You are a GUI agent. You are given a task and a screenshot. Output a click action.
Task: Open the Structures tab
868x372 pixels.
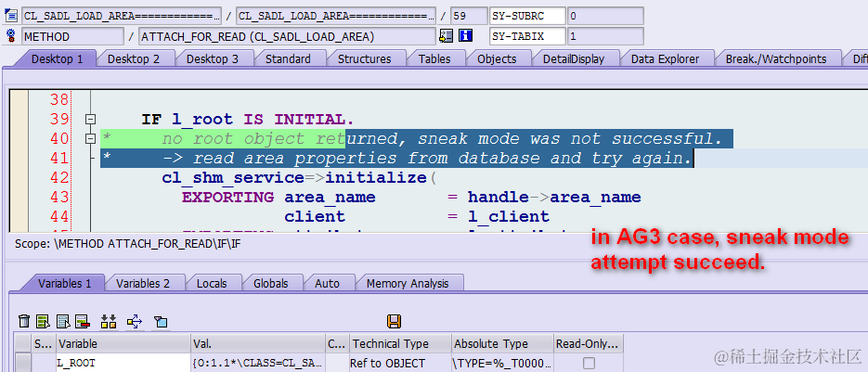tap(364, 58)
